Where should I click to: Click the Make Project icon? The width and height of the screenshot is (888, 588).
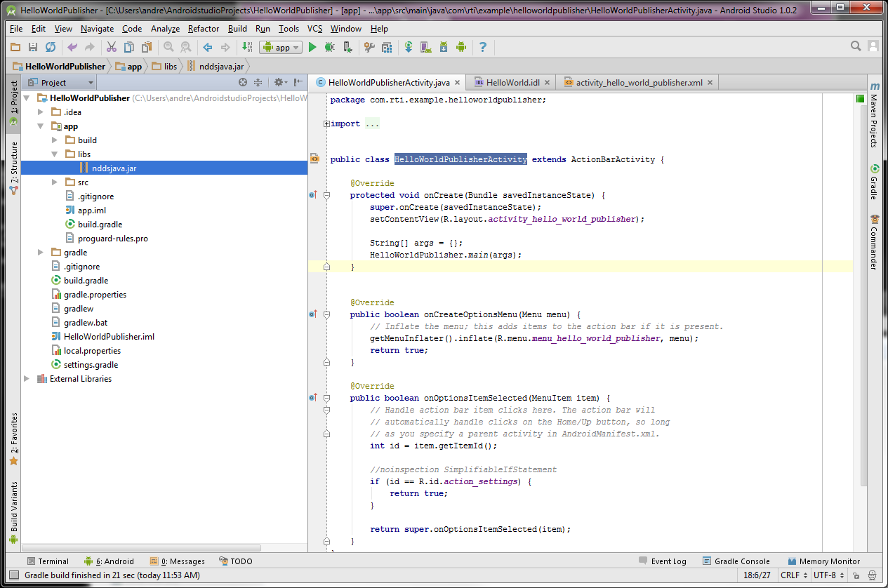(x=247, y=47)
